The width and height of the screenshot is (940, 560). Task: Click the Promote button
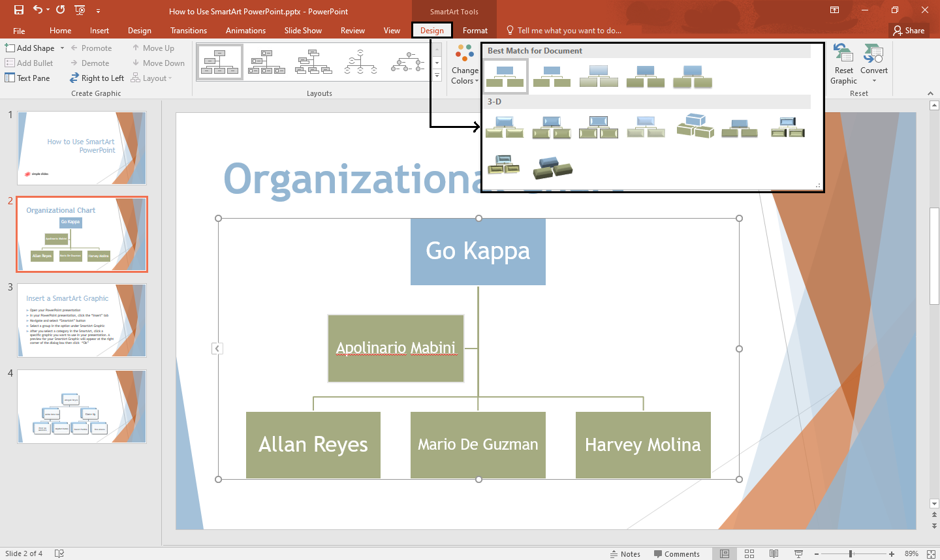[x=91, y=48]
